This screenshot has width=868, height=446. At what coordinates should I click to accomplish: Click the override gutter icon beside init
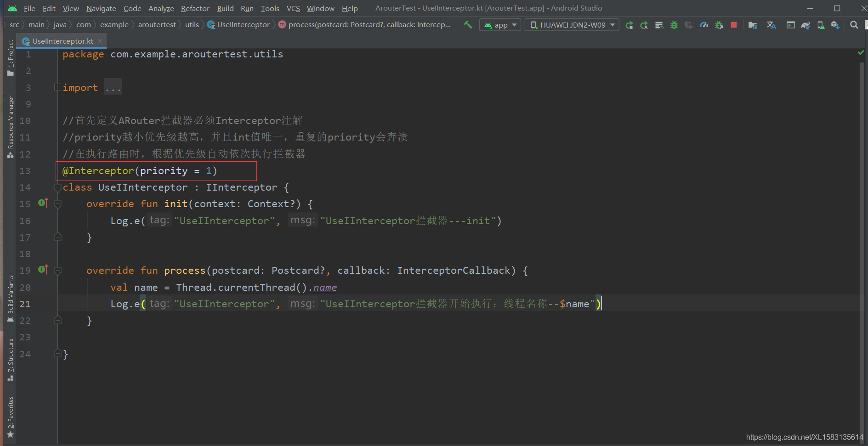43,203
